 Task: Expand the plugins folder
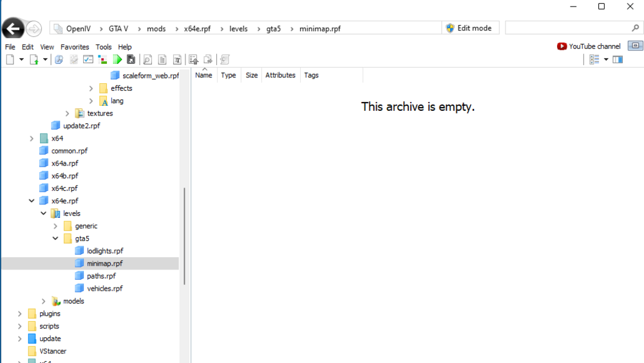[x=20, y=313]
